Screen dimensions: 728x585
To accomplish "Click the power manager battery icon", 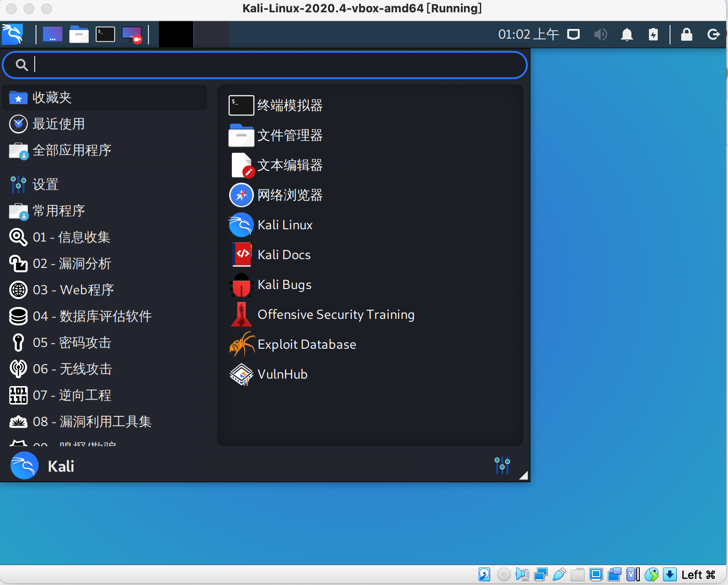I will pos(653,34).
